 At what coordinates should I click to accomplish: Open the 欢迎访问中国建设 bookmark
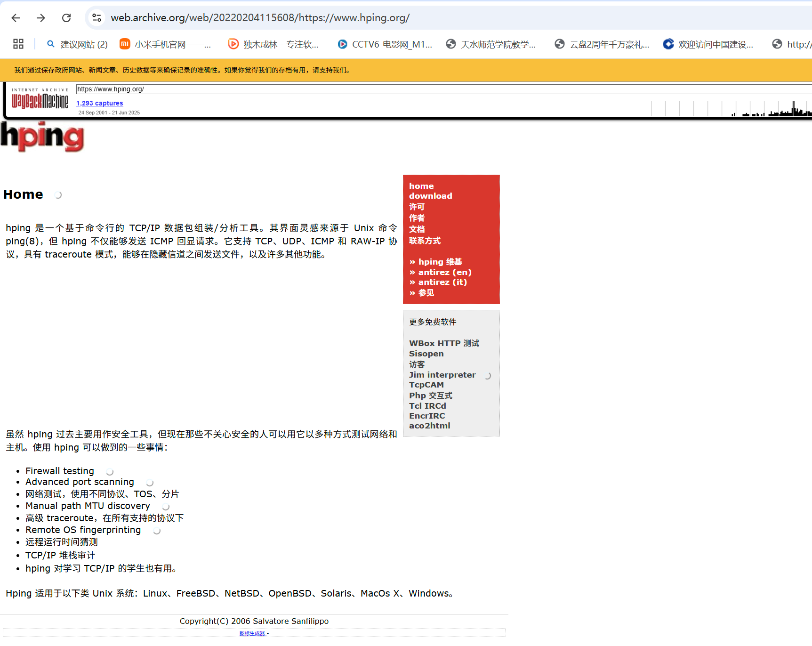coord(708,44)
